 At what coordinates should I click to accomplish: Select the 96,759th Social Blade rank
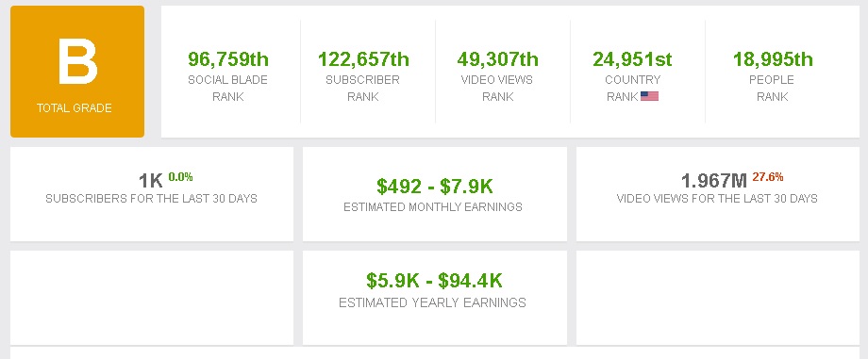click(x=228, y=58)
